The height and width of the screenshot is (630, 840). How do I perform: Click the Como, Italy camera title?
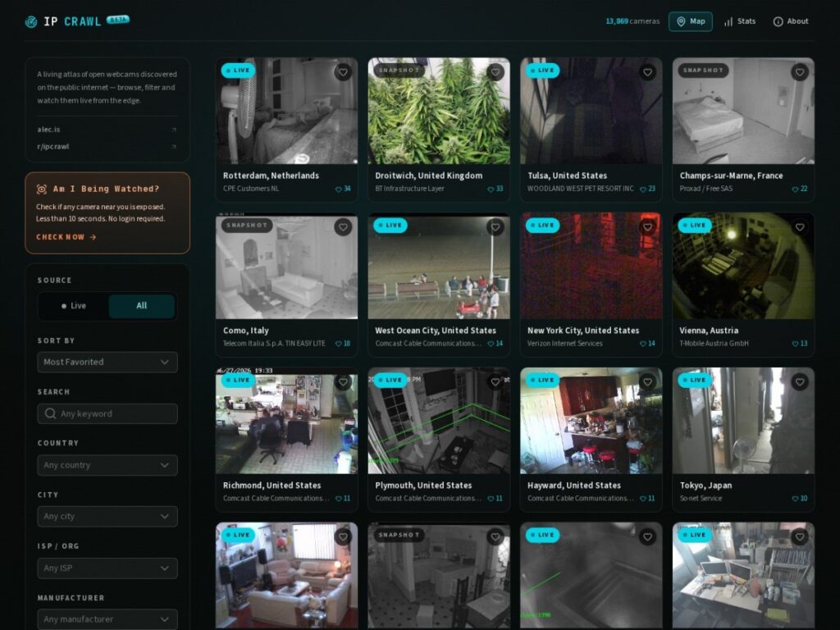(246, 331)
